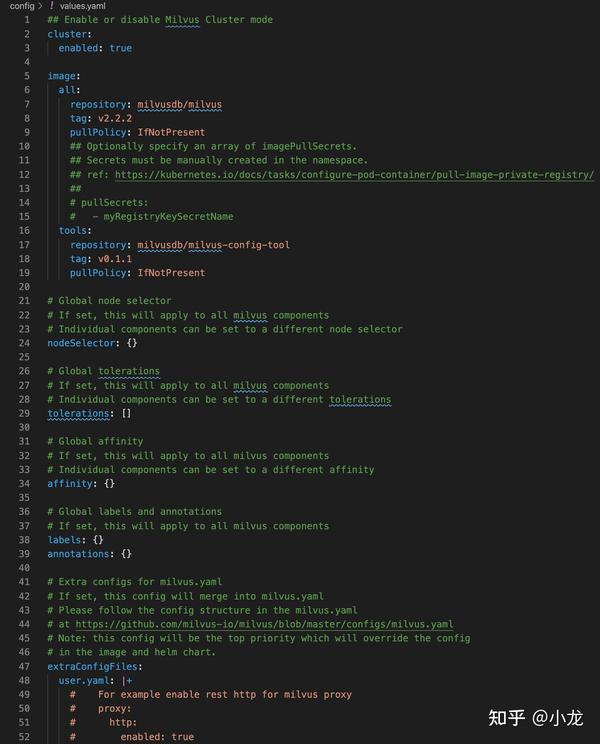Click line number 24 in the gutter

click(26, 343)
